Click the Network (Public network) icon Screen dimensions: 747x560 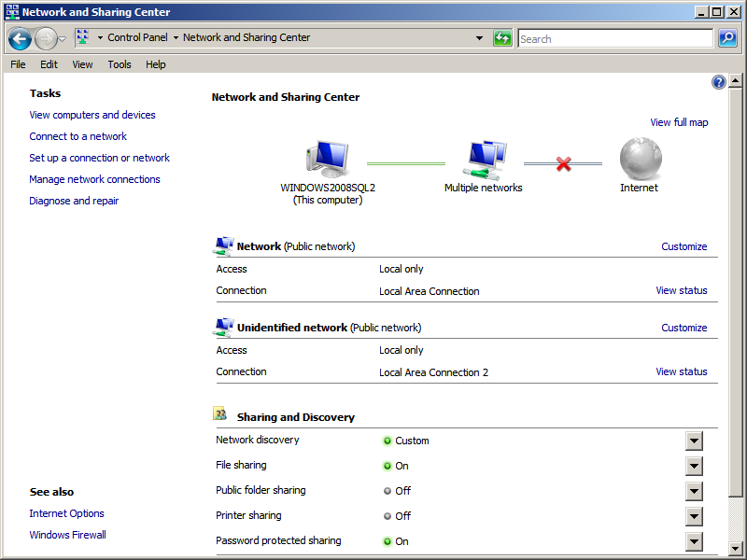click(x=223, y=246)
